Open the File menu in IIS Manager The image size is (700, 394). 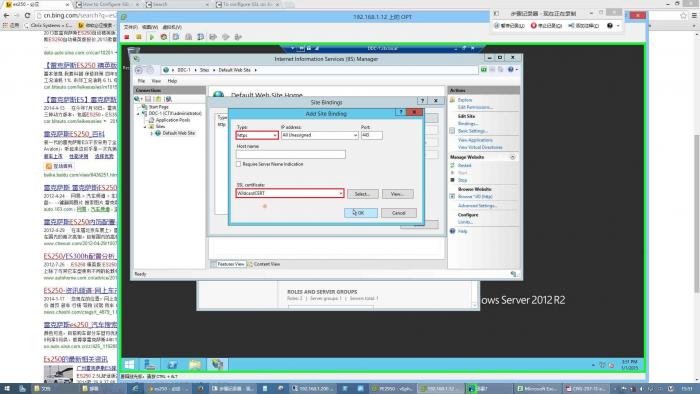[141, 81]
